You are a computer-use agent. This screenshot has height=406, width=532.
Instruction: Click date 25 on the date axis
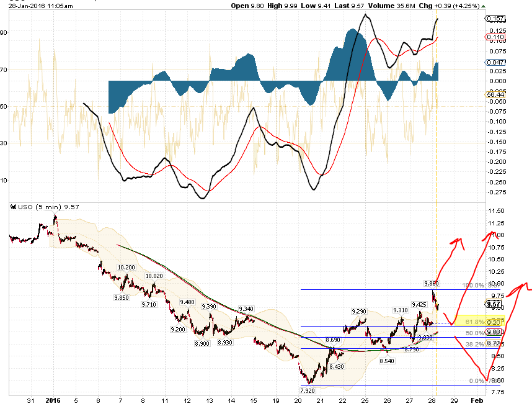(x=365, y=400)
